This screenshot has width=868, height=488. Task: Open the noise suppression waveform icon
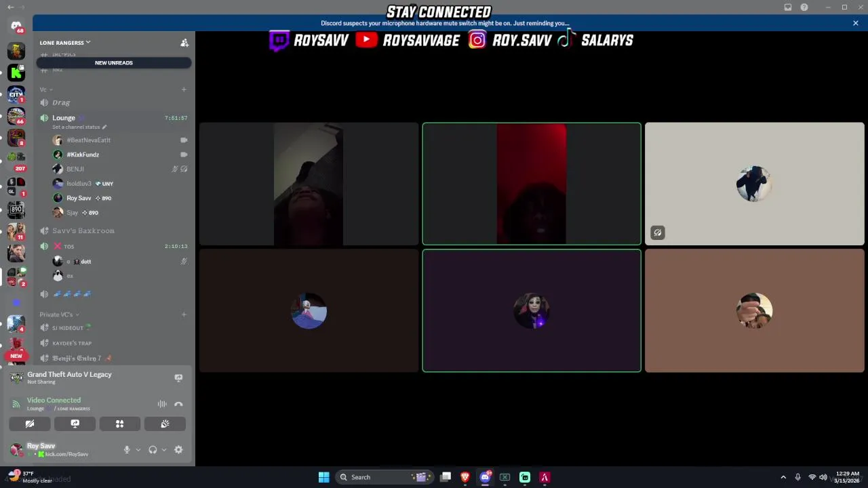click(162, 404)
